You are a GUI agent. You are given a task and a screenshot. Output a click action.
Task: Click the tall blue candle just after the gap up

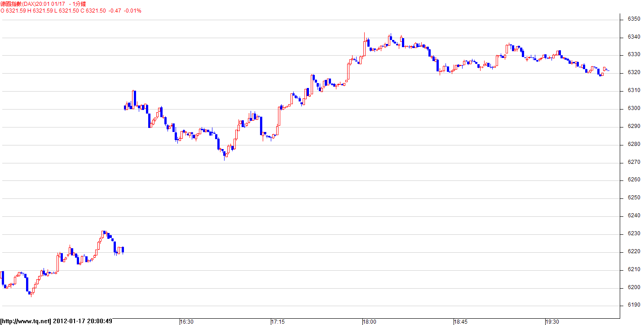click(134, 98)
